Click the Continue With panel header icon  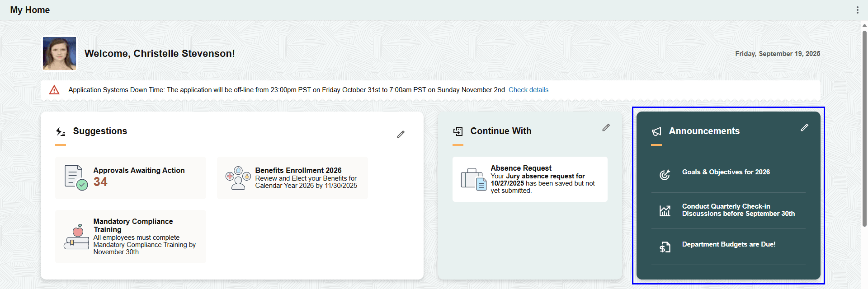point(458,131)
